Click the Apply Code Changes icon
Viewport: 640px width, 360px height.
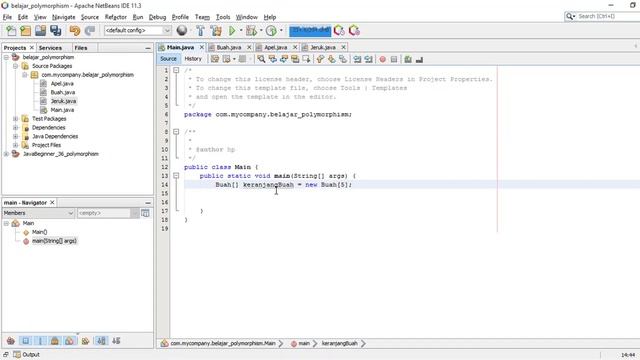point(339,31)
